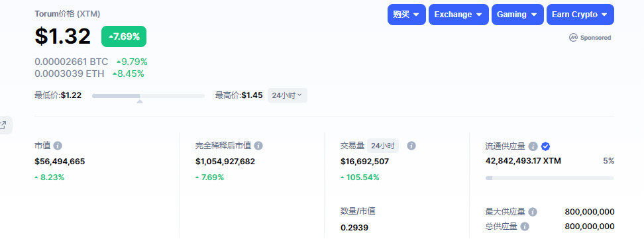Open the Earn Crypto dropdown
This screenshot has width=644, height=247.
click(x=580, y=15)
